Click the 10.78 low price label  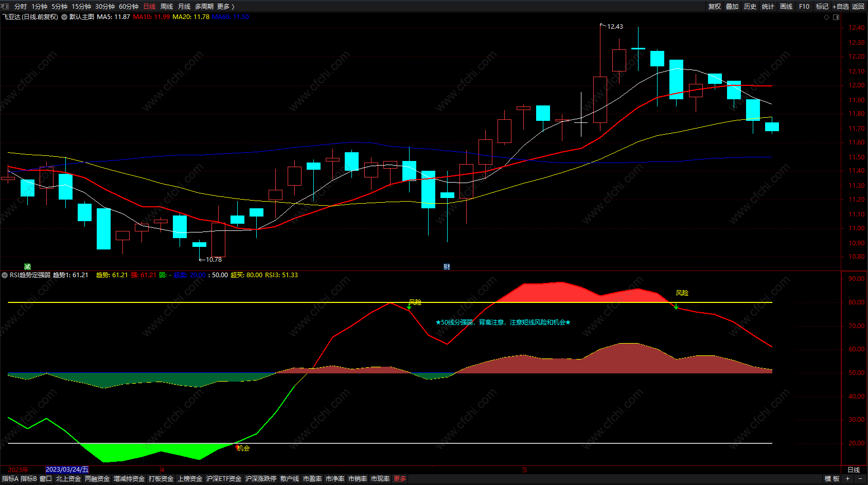pyautogui.click(x=214, y=260)
